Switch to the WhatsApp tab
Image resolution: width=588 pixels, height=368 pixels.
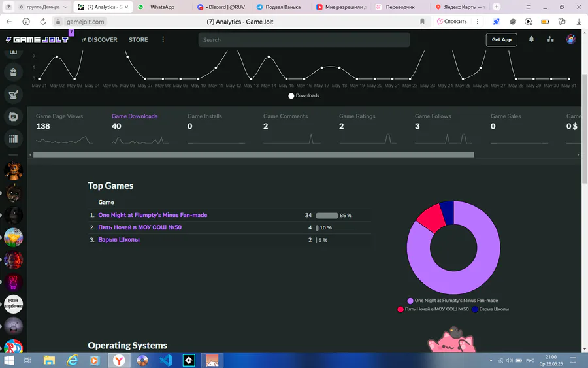[x=163, y=7]
